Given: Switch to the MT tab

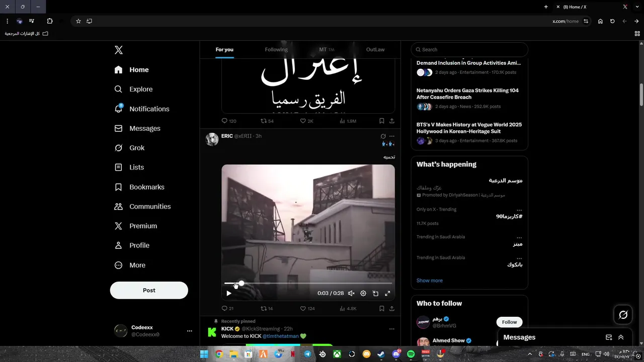Looking at the screenshot, I should pyautogui.click(x=327, y=49).
